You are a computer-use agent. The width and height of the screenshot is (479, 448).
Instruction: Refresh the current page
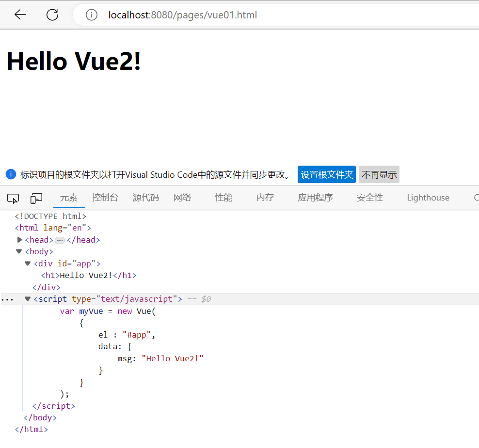[52, 15]
